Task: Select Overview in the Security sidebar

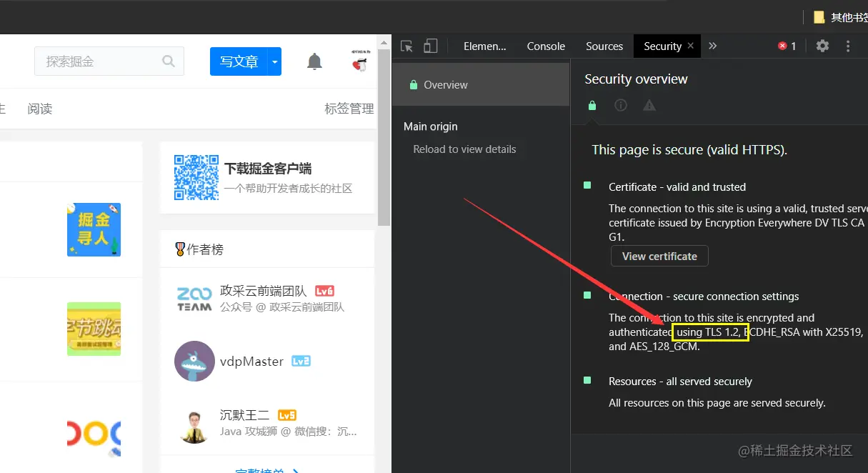Action: tap(481, 85)
